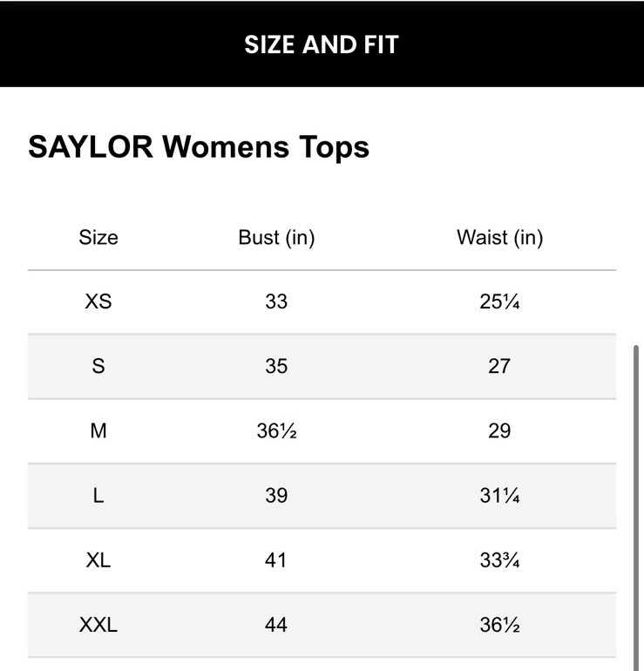Click the S size row label
644x671 pixels.
tap(98, 366)
